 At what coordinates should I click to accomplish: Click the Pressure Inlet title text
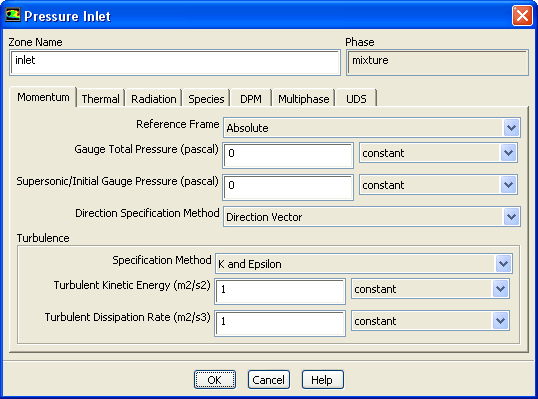pyautogui.click(x=68, y=16)
